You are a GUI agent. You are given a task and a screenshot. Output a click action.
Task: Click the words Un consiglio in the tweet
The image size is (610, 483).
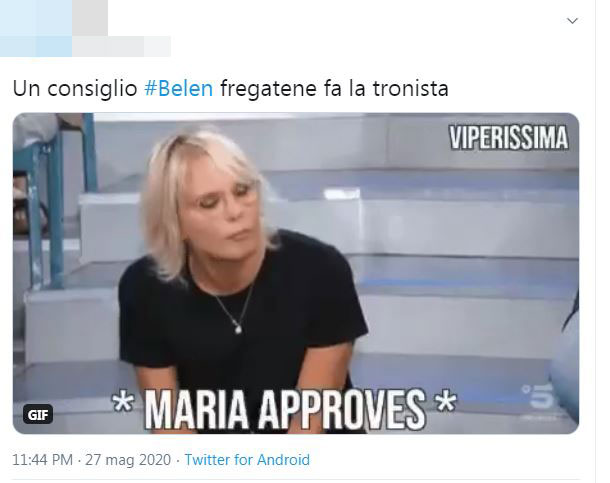point(75,89)
